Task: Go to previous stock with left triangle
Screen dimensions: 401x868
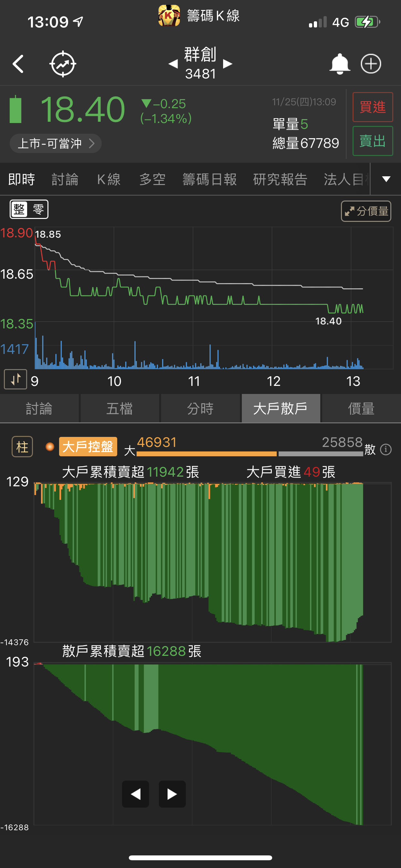Action: click(x=173, y=64)
